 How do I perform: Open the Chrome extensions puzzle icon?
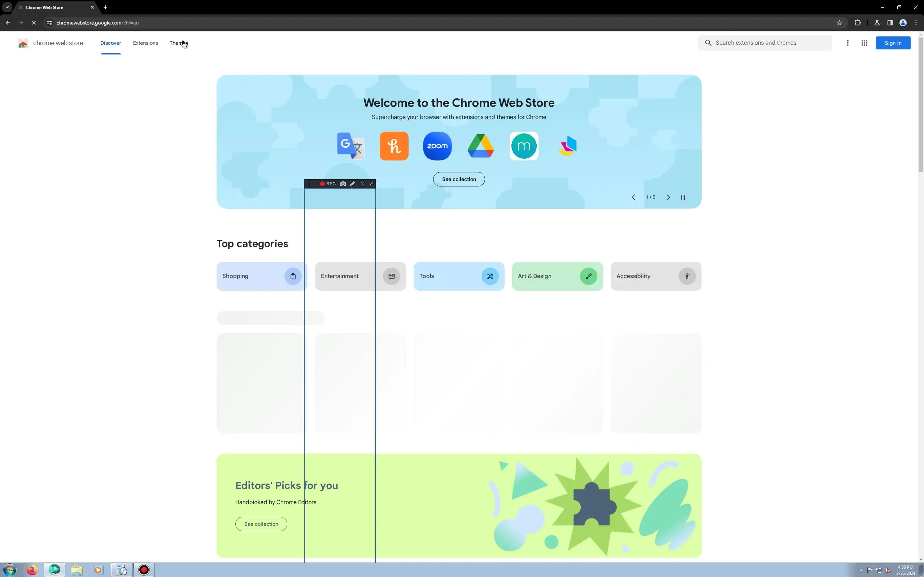coord(858,23)
